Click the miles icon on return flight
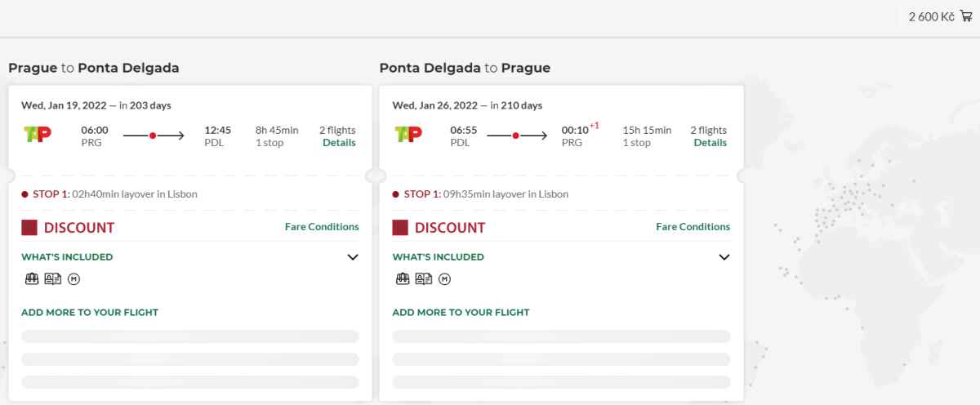980x405 pixels. tap(444, 279)
